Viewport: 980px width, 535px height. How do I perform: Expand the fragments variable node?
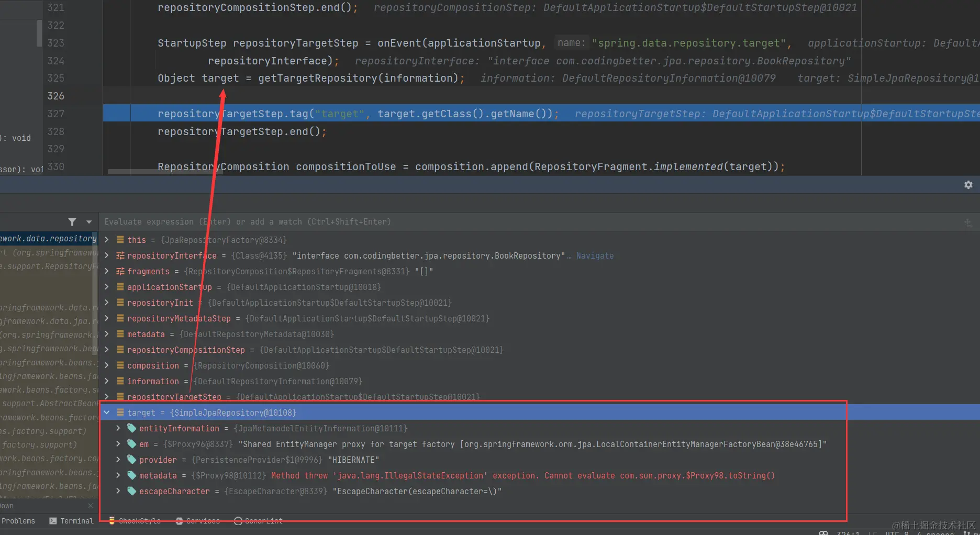click(x=107, y=271)
